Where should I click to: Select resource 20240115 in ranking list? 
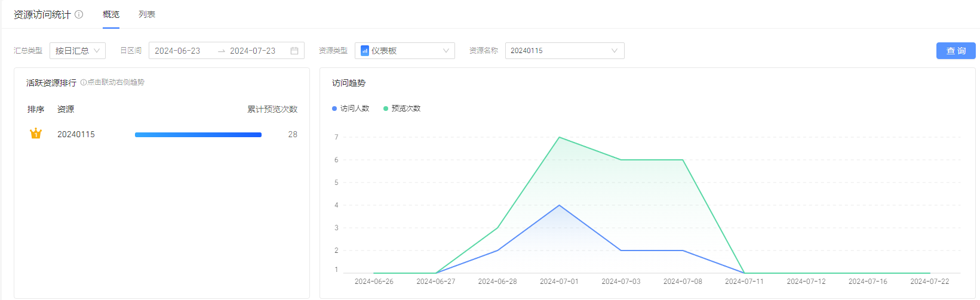76,134
